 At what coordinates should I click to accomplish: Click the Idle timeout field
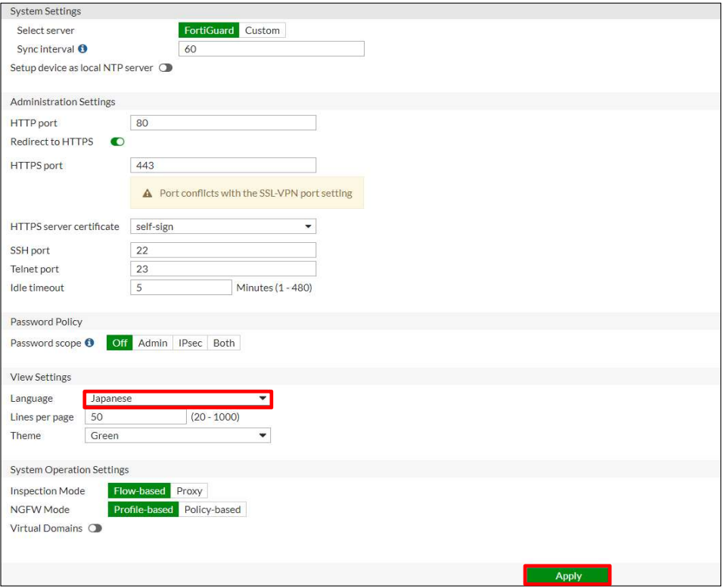point(181,288)
